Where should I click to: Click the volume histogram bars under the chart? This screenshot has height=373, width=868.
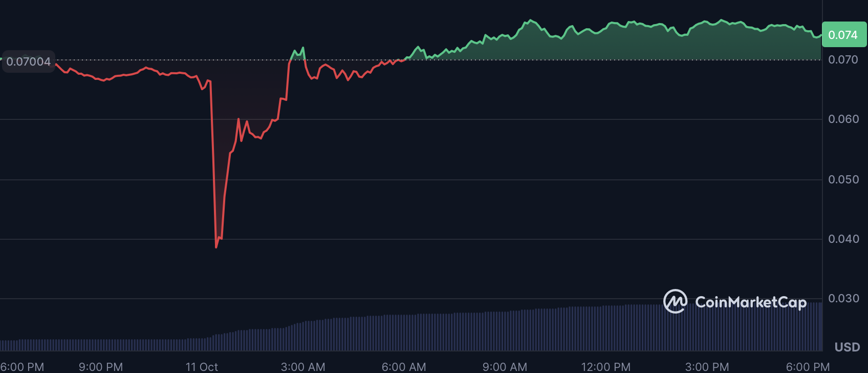click(x=409, y=332)
